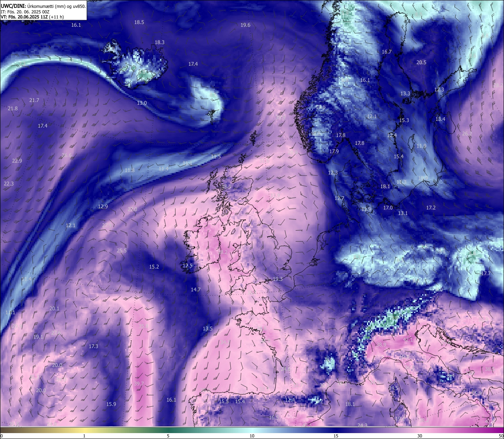The image size is (504, 439).
Task: Click the '13.0' value south of Iceland
Action: 142,103
